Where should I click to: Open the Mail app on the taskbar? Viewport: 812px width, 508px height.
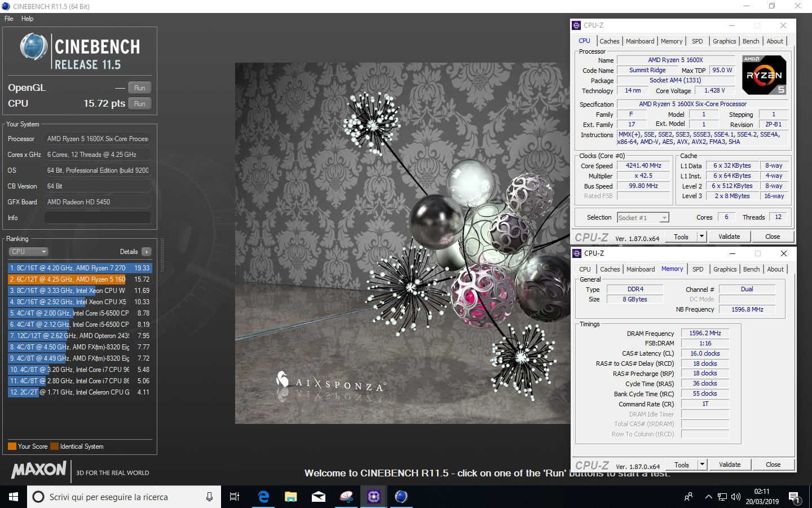click(318, 497)
